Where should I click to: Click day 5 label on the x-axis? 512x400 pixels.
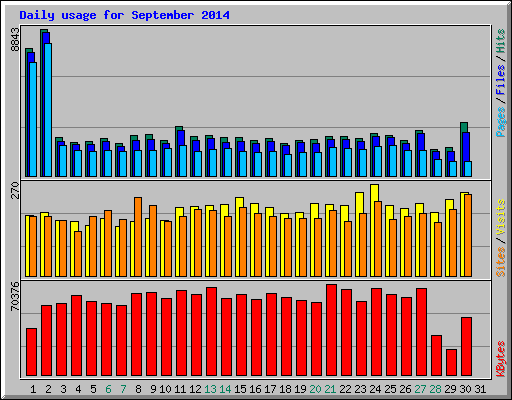(93, 389)
